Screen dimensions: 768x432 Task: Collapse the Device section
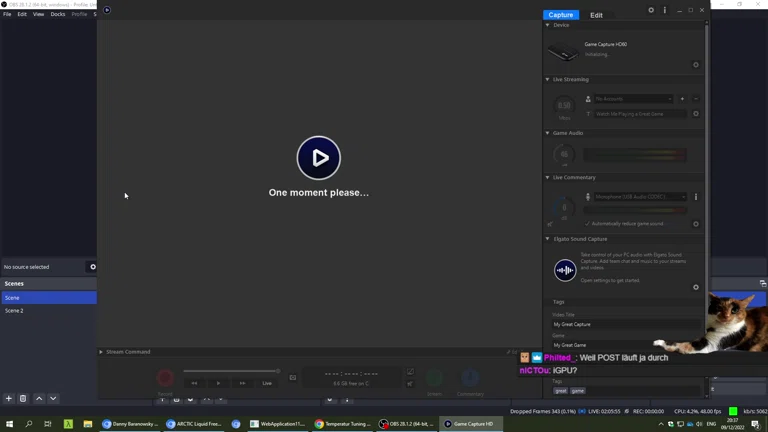tap(548, 25)
